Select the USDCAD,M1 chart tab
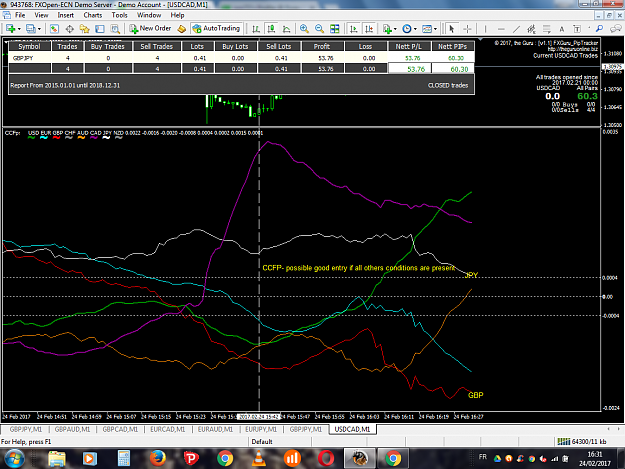The width and height of the screenshot is (625, 469). [352, 429]
